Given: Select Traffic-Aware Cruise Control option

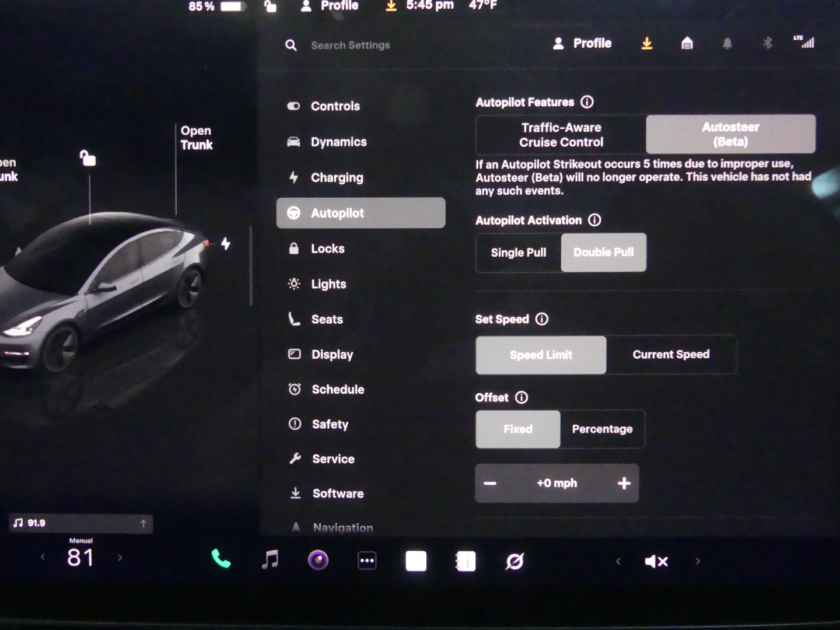Looking at the screenshot, I should (561, 135).
